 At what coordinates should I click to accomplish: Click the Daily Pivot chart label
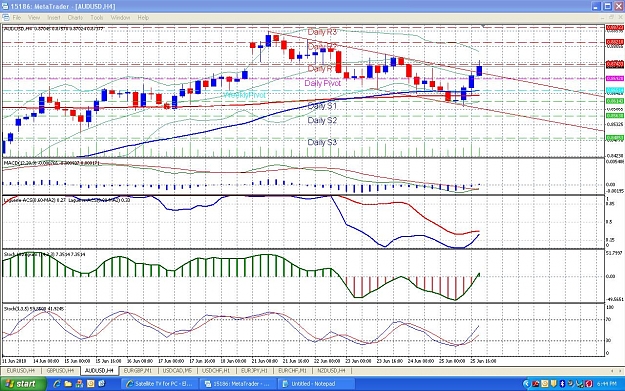pos(322,83)
